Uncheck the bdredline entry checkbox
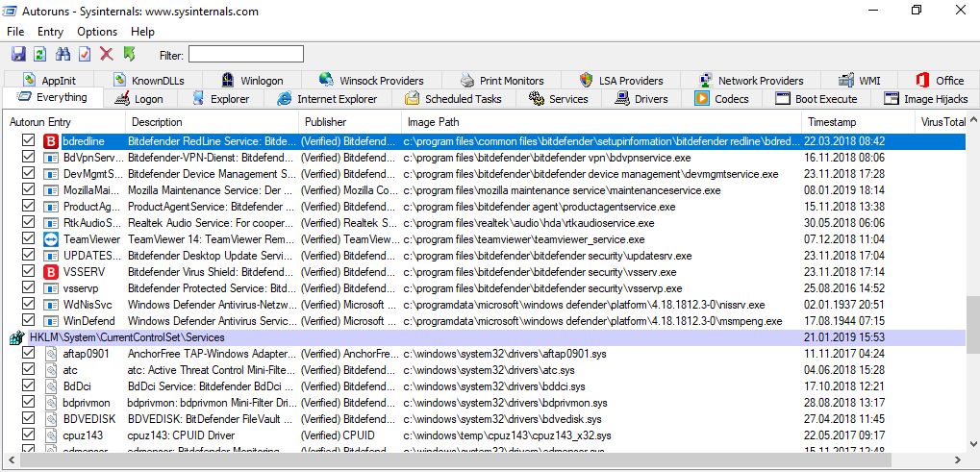This screenshot has width=980, height=472. click(x=28, y=141)
